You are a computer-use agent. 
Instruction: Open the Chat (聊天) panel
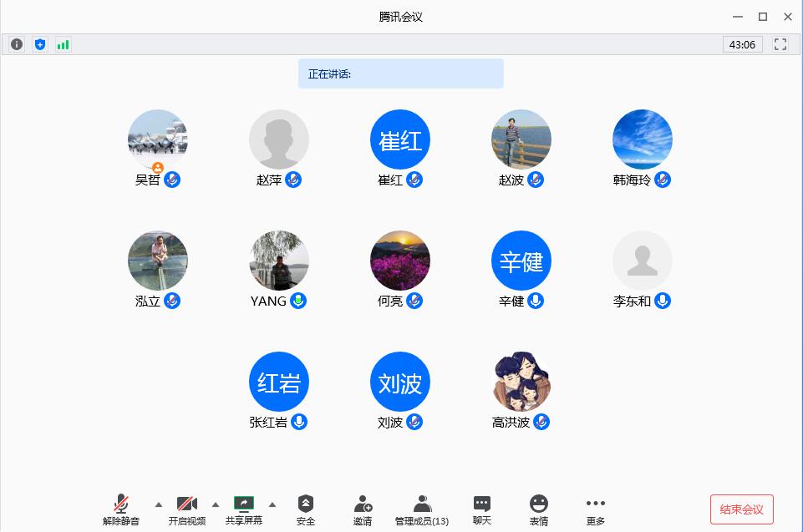(482, 509)
